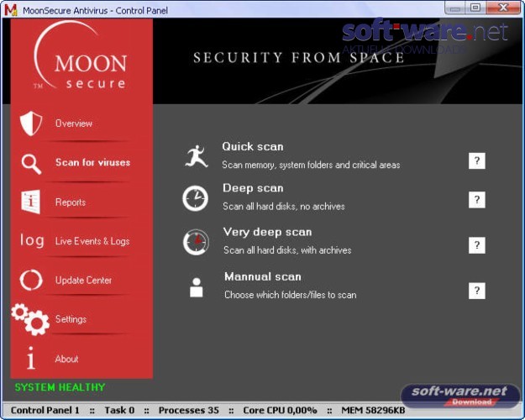The height and width of the screenshot is (420, 525).
Task: Open help for Deep scan
Action: pos(477,200)
